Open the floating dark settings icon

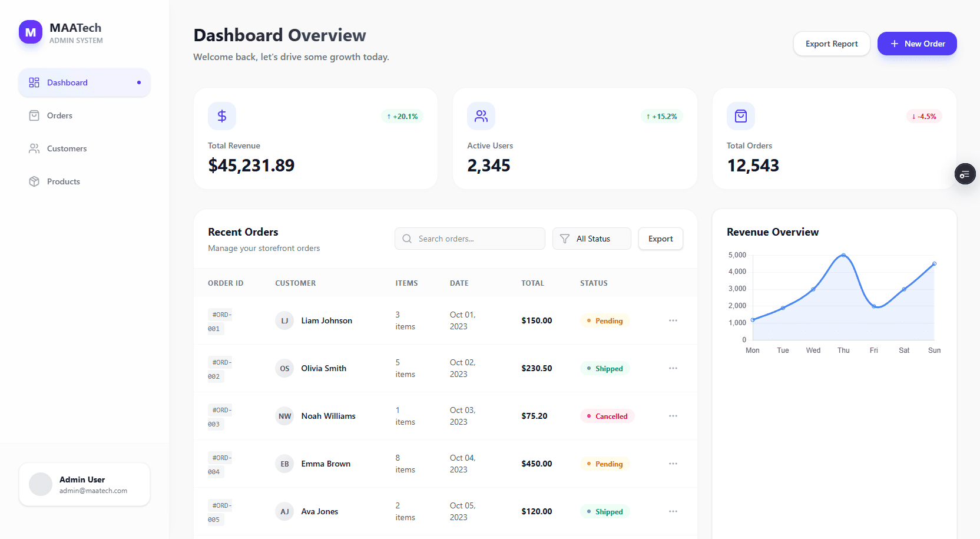pos(965,174)
